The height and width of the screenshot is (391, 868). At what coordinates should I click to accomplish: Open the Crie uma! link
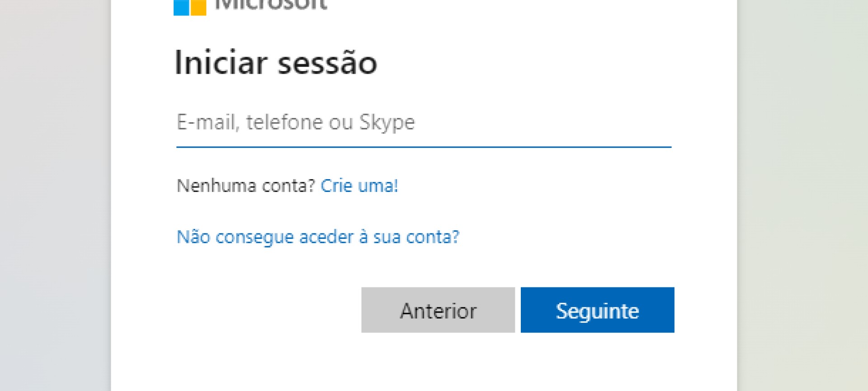click(359, 186)
